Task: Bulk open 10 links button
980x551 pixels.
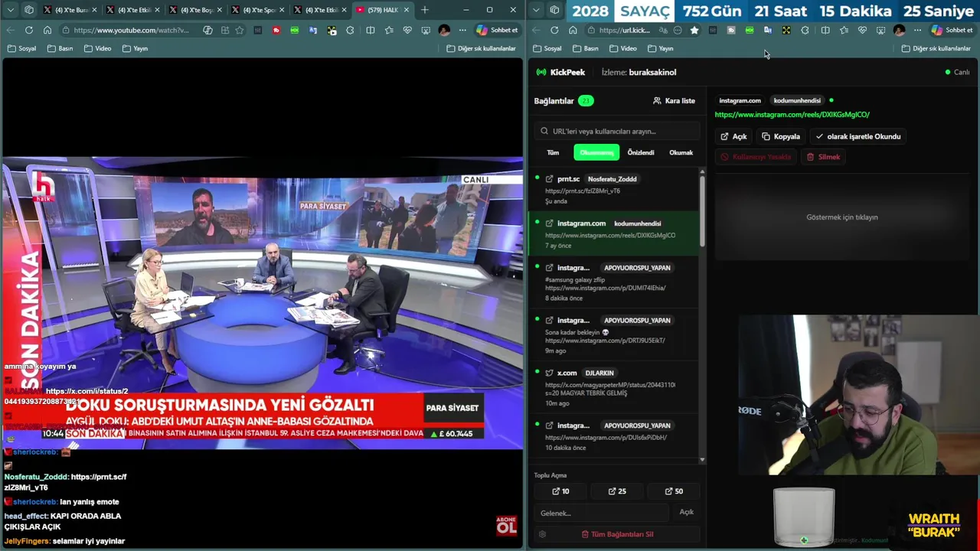Action: coord(560,491)
